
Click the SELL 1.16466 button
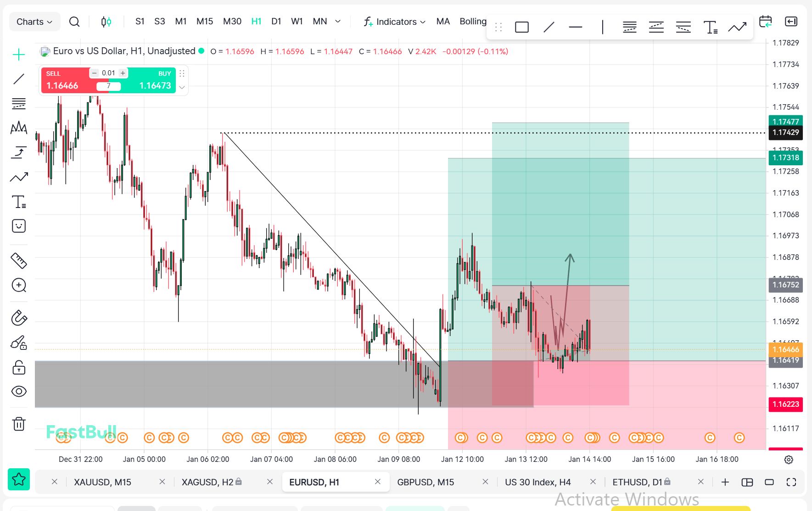click(x=64, y=81)
